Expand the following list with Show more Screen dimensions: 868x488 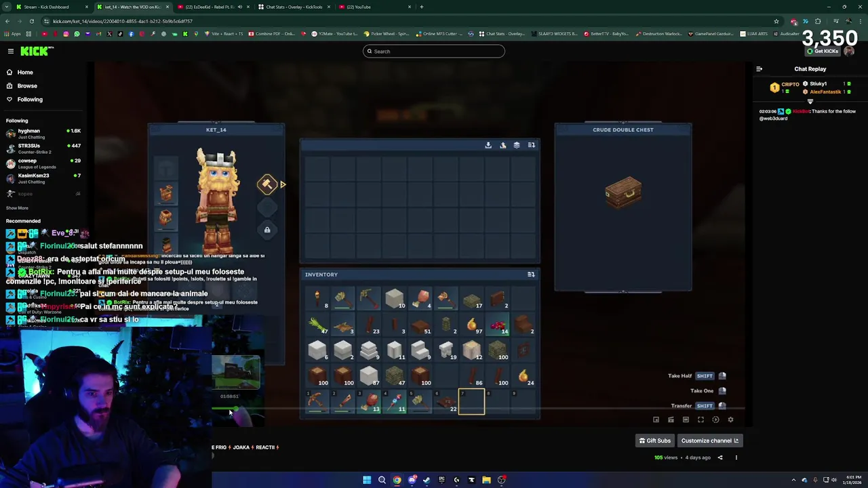pyautogui.click(x=17, y=208)
